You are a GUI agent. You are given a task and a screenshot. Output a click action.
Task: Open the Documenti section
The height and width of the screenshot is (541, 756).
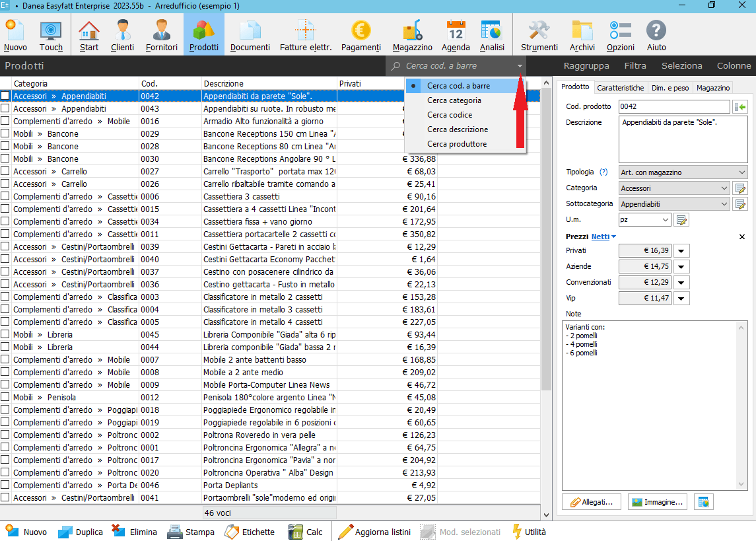(x=250, y=35)
